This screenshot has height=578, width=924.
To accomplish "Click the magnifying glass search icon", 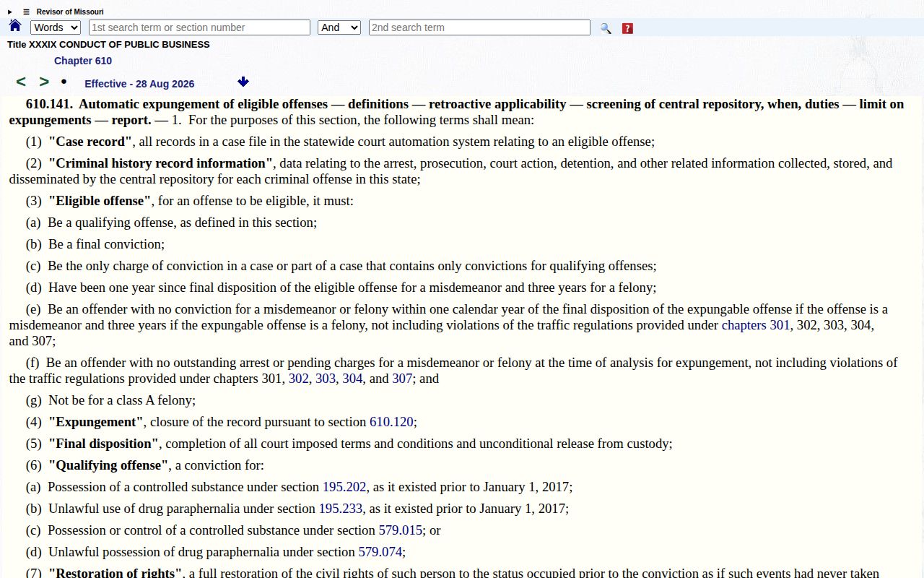I will click(606, 28).
